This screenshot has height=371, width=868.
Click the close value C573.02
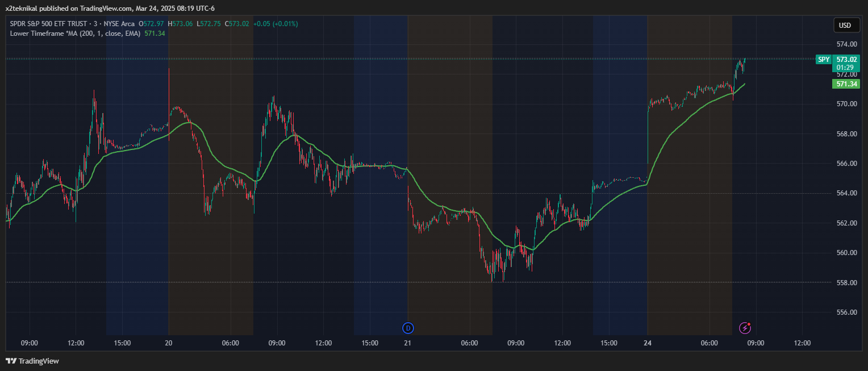click(x=237, y=24)
